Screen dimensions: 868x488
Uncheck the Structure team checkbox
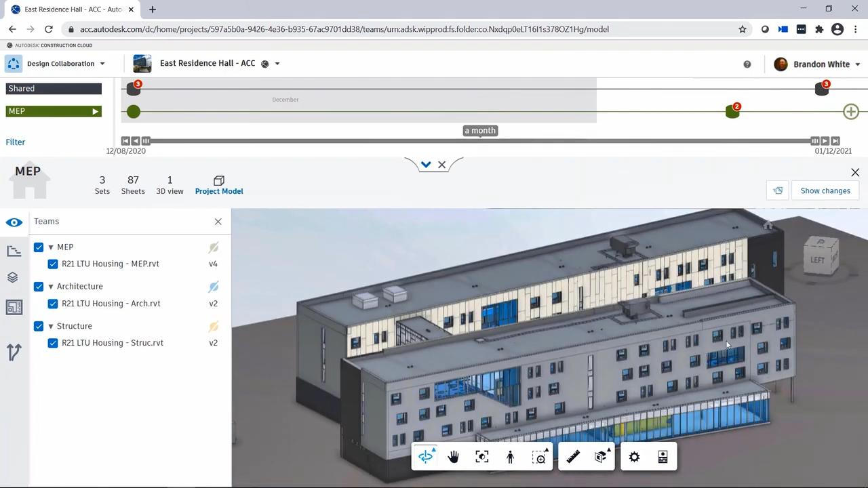(x=39, y=326)
